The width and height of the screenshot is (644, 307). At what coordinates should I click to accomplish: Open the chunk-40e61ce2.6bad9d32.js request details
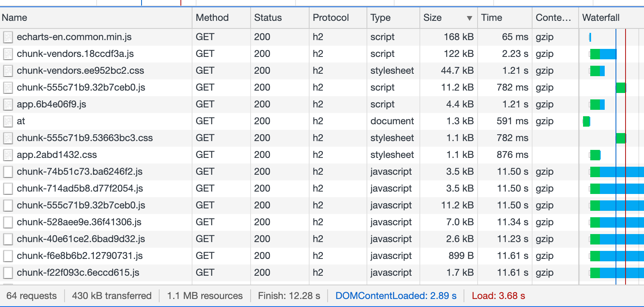coord(81,239)
